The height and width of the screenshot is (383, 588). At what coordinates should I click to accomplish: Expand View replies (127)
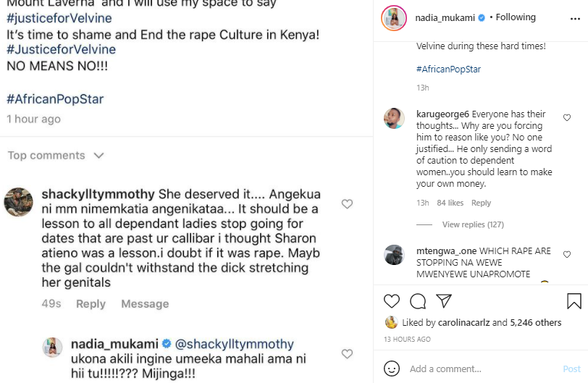tap(473, 224)
